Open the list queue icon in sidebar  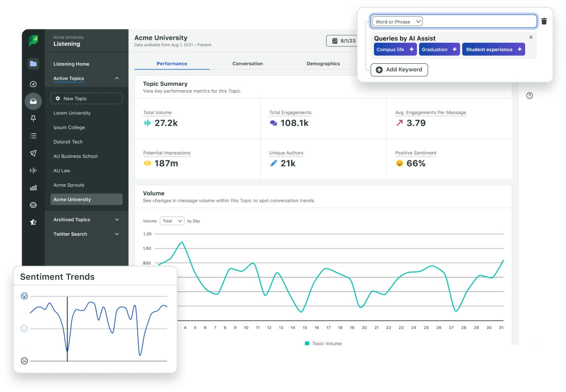tap(32, 135)
